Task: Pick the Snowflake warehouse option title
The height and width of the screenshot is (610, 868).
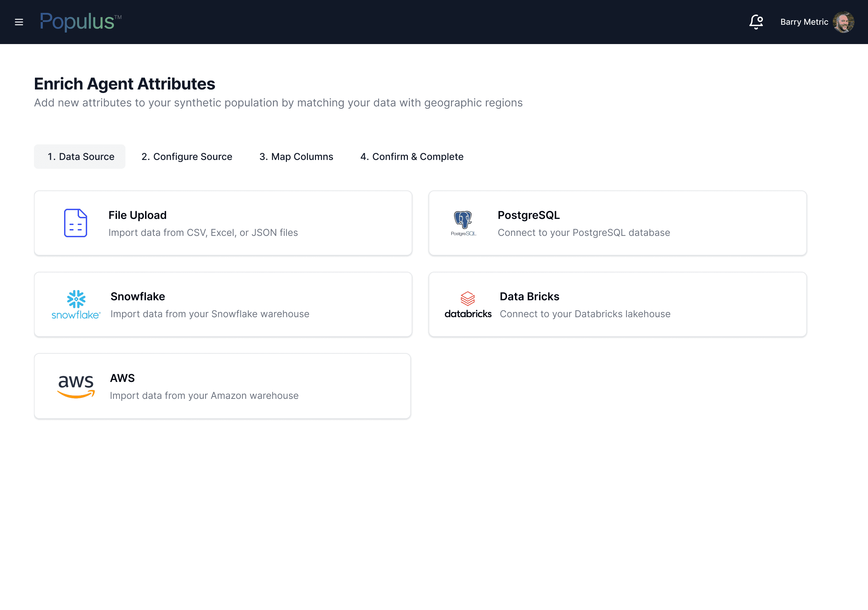Action: tap(138, 296)
